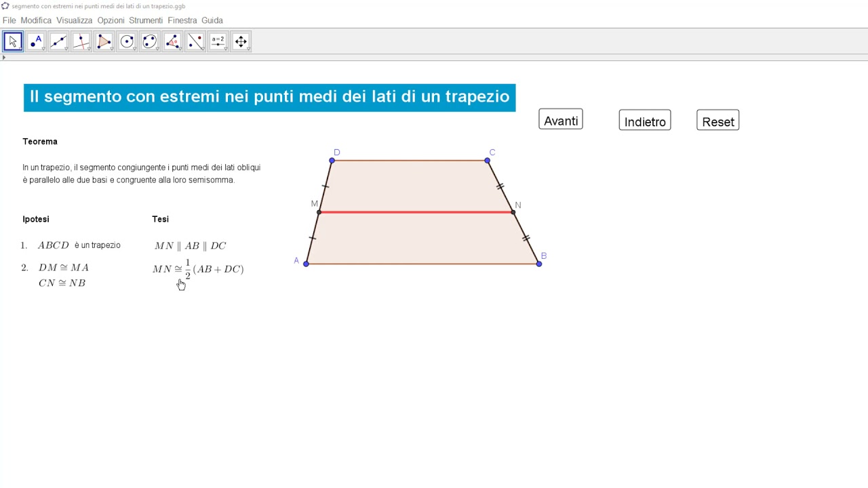Viewport: 868px width, 488px height.
Task: Select the Ellipse tool
Action: pyautogui.click(x=149, y=41)
